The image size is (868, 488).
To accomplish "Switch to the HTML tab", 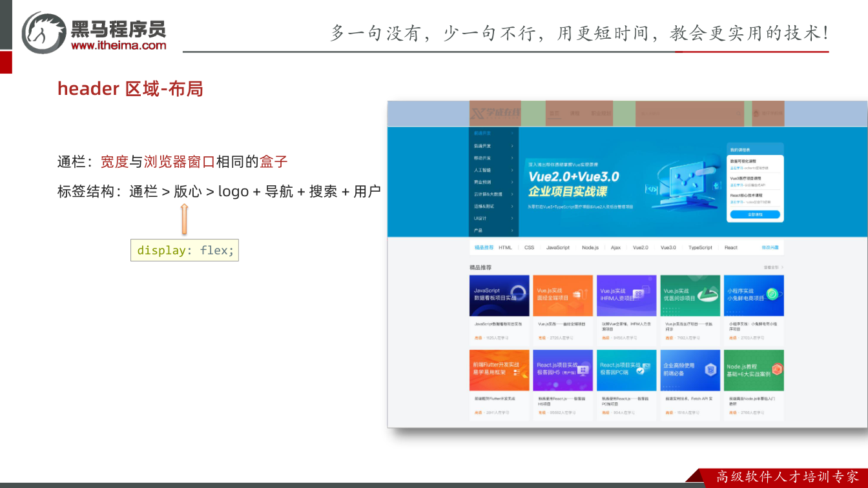I will 505,247.
